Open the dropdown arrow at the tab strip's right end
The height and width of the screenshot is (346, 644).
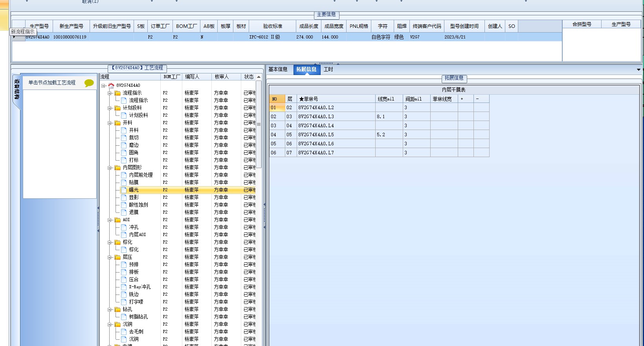click(x=638, y=70)
